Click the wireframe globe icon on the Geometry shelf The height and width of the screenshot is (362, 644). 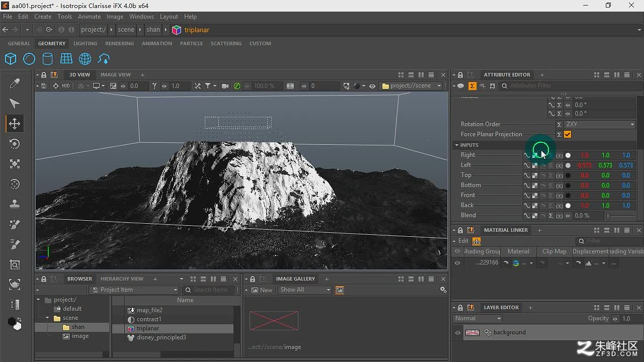[x=85, y=59]
